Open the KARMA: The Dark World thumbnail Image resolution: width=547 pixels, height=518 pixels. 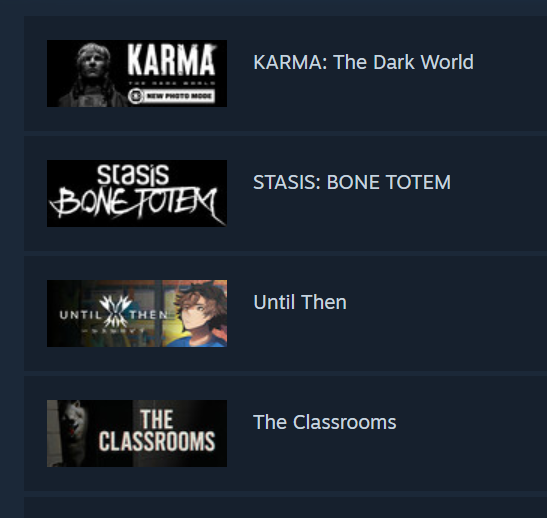pos(137,73)
